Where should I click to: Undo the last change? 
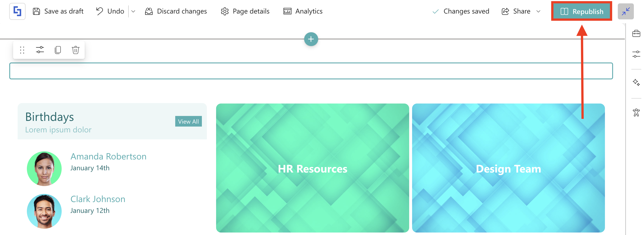(x=110, y=11)
